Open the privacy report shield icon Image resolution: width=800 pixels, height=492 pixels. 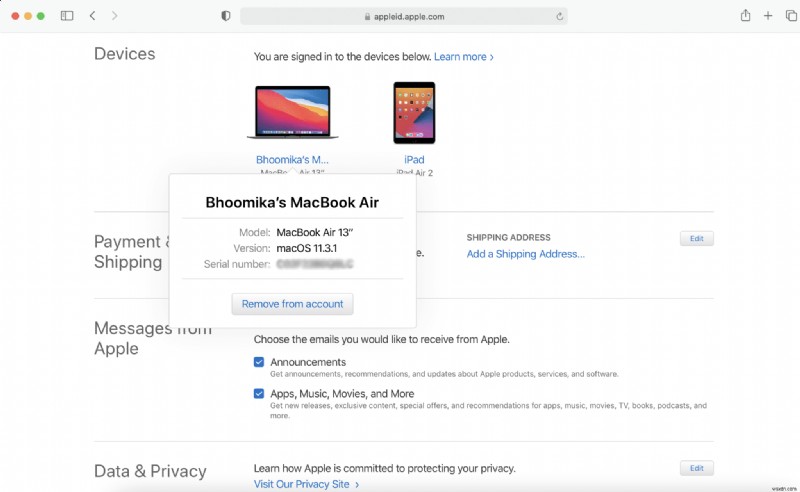[226, 16]
